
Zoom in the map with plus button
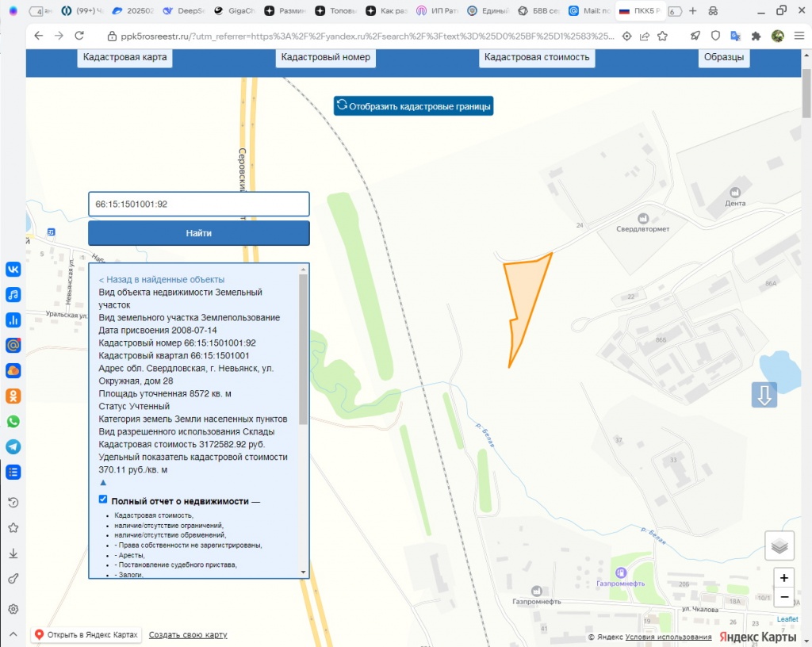click(784, 578)
